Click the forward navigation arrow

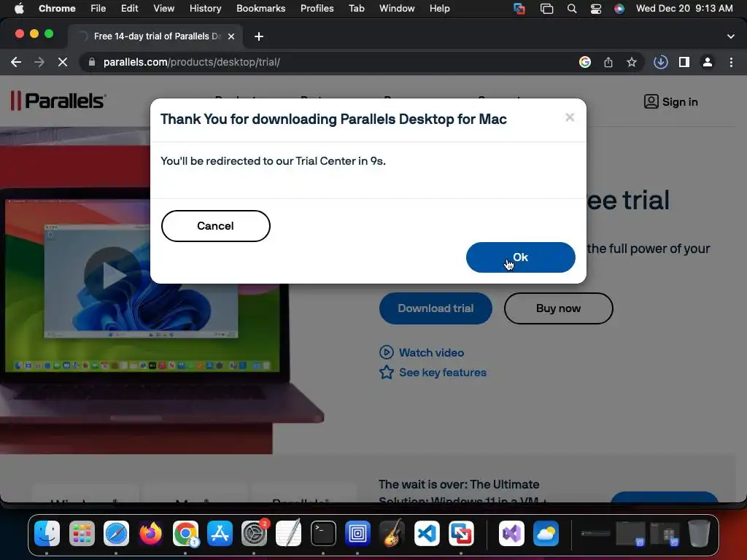tap(39, 62)
